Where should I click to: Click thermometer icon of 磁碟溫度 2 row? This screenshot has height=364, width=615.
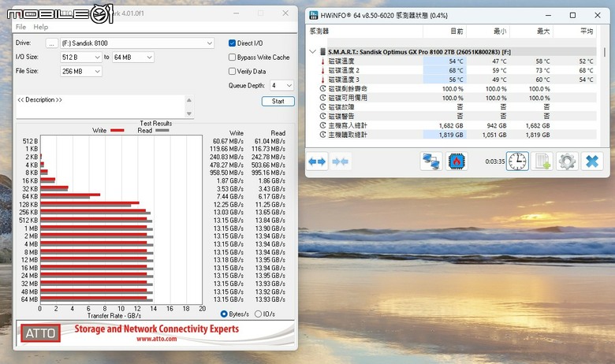tap(322, 71)
